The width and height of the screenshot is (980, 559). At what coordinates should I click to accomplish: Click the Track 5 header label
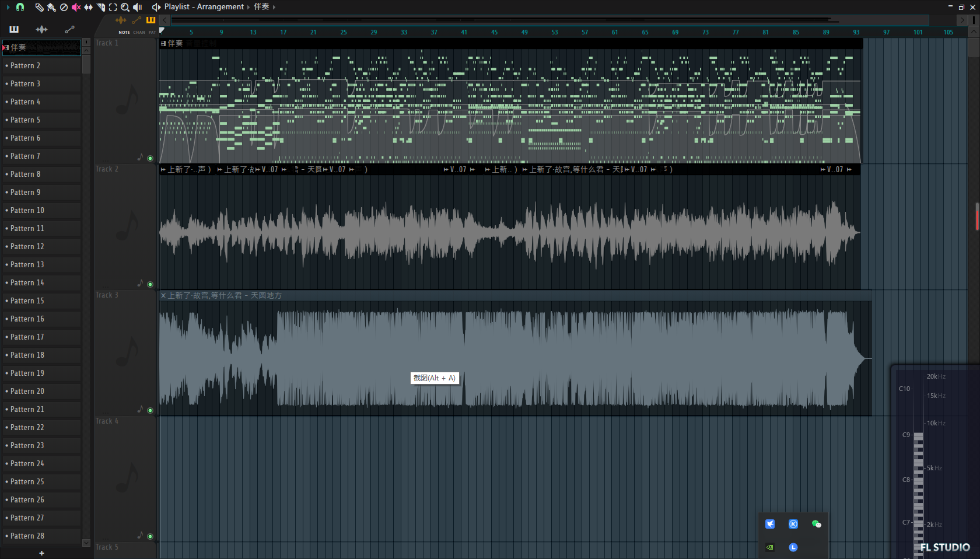107,547
